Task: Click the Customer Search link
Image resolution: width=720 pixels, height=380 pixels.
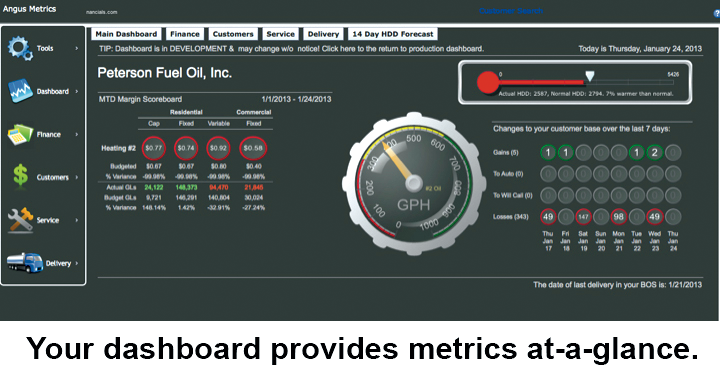Action: (x=511, y=11)
